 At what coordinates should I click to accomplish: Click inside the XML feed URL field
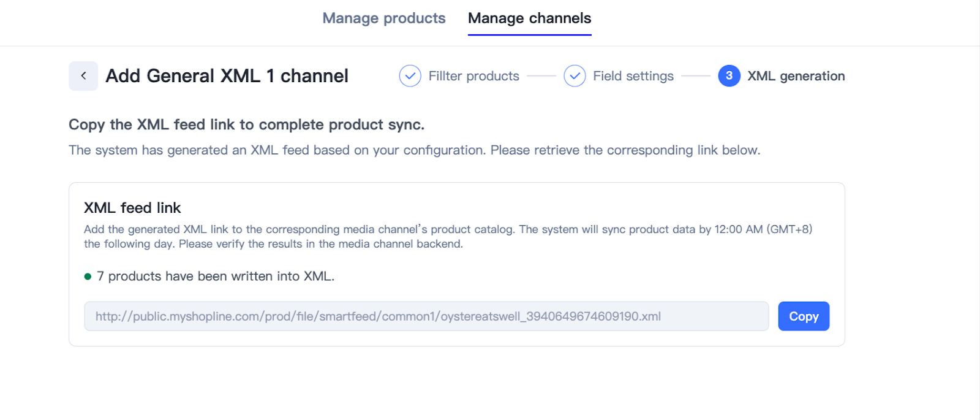[426, 316]
